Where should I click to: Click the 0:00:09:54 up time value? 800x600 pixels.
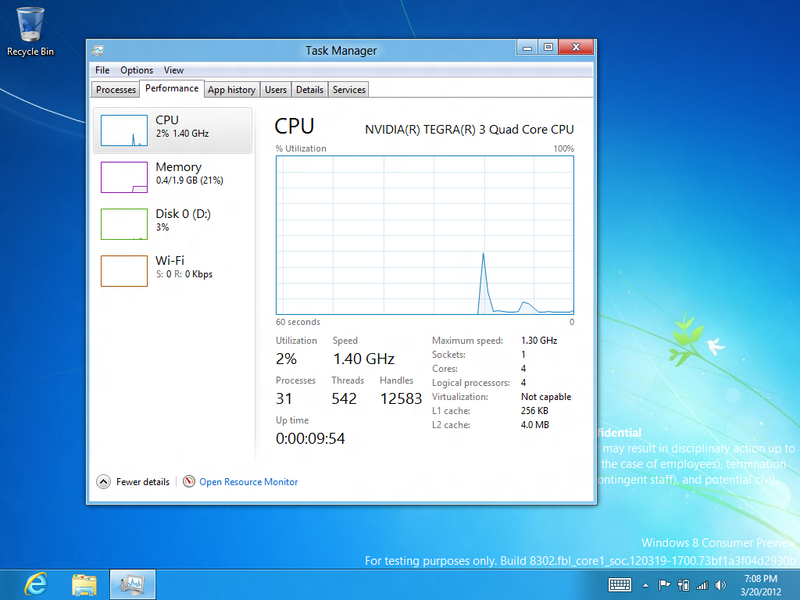coord(310,438)
